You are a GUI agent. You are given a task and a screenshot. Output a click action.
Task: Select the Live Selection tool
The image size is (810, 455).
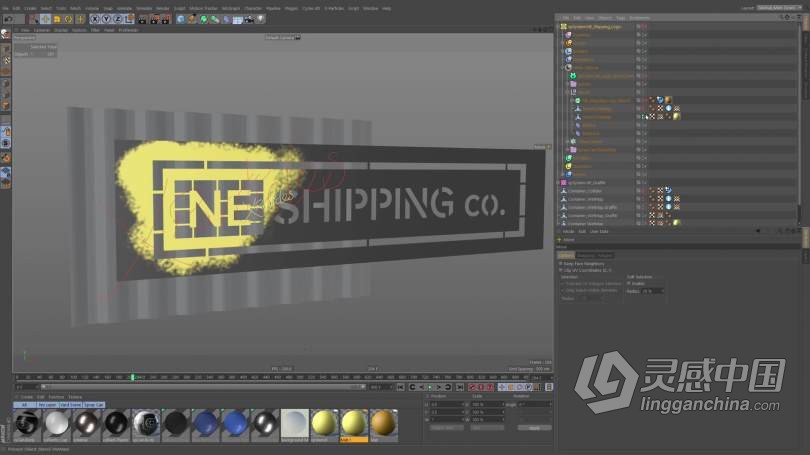tap(34, 19)
